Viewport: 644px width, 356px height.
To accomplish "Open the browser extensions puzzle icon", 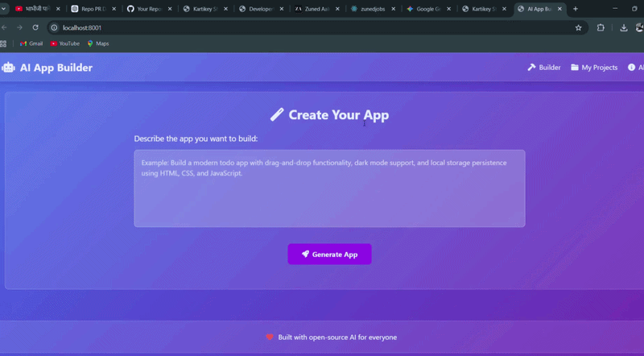I will (x=601, y=27).
